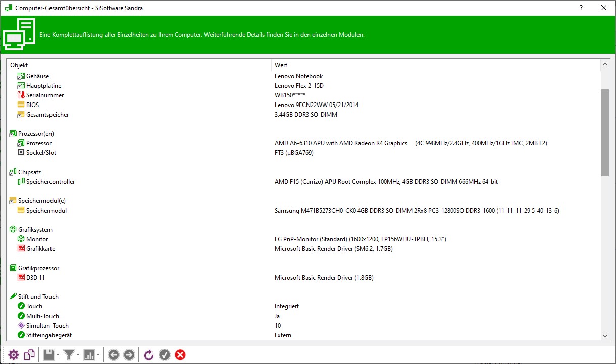This screenshot has height=364, width=616.
Task: Go forward with the right arrow button
Action: 129,355
